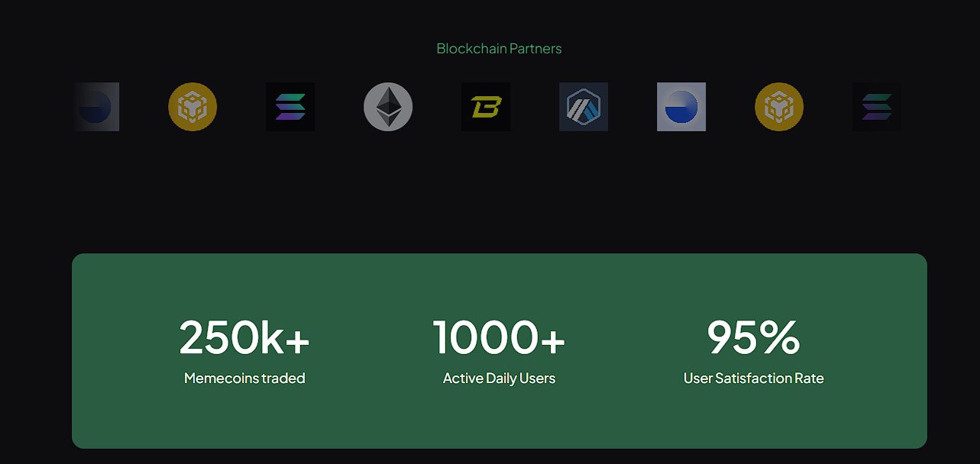Screen dimensions: 980x464
Task: Click the 'User Satisfaction Rate' label
Action: click(753, 379)
